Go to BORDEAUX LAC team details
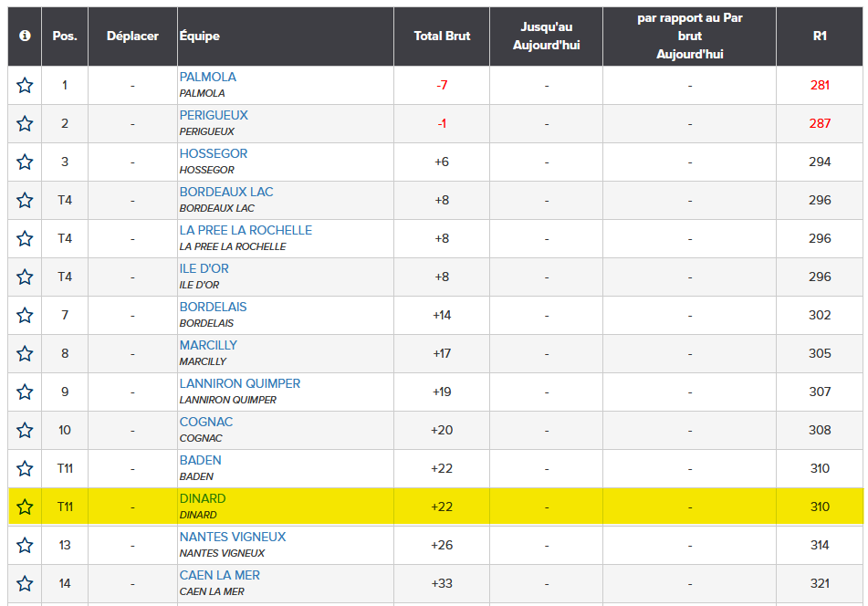The image size is (868, 606). (226, 192)
